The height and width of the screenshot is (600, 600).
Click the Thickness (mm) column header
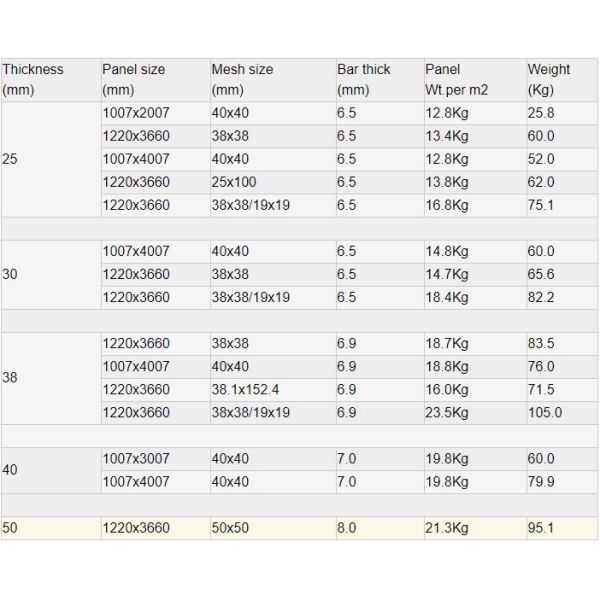33,79
